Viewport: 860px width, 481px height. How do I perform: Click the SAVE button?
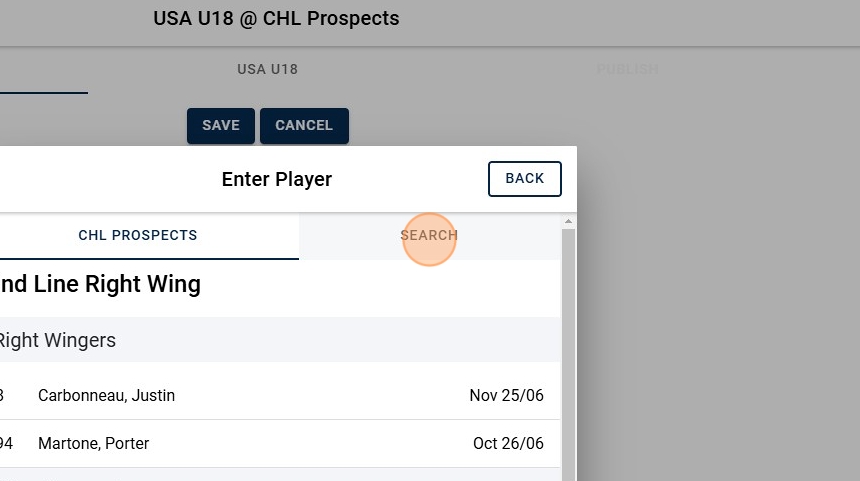[x=220, y=126]
